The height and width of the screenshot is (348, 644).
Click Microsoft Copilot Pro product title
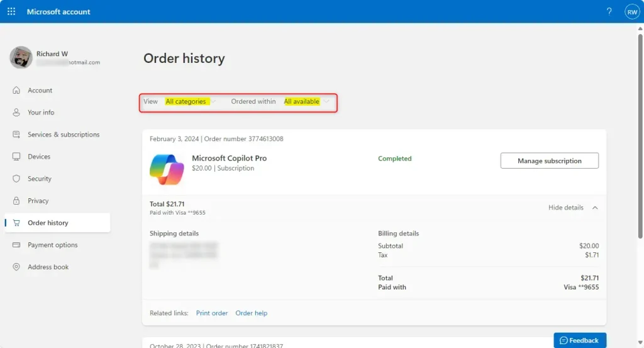(x=229, y=158)
